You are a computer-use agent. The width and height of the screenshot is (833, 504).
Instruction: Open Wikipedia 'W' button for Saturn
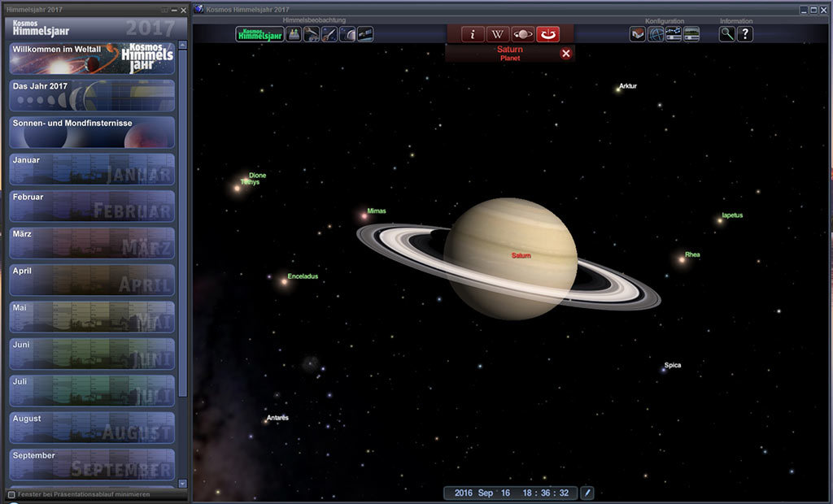[498, 34]
